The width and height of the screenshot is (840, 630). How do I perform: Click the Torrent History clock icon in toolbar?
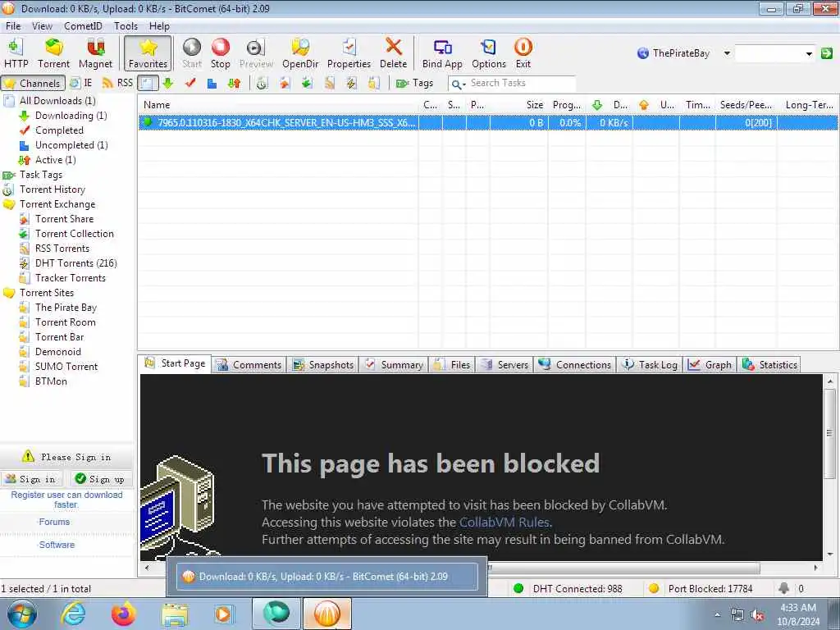tap(262, 83)
